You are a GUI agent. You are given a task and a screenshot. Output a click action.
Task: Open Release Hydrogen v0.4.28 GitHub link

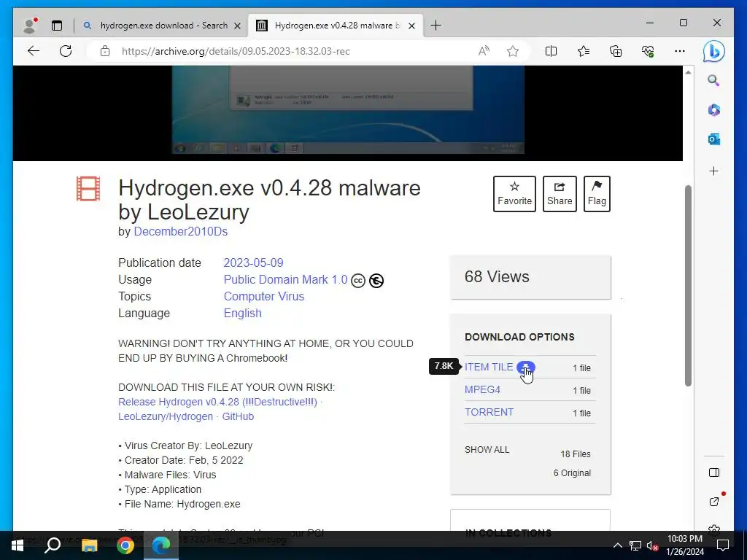220,409
